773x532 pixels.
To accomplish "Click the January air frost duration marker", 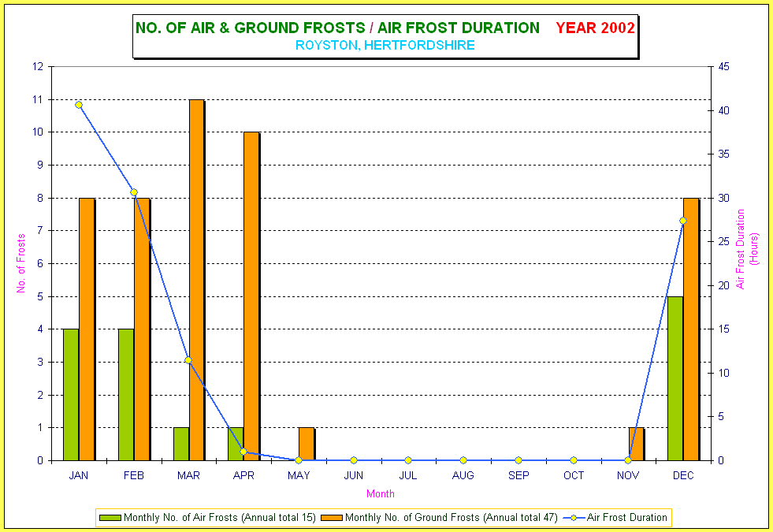I will 78,105.
